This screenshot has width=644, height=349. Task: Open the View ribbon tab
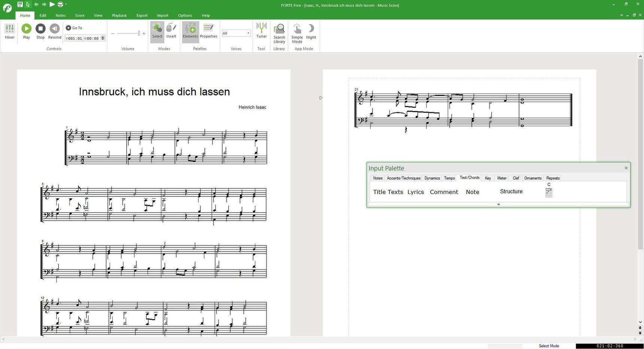pyautogui.click(x=98, y=15)
